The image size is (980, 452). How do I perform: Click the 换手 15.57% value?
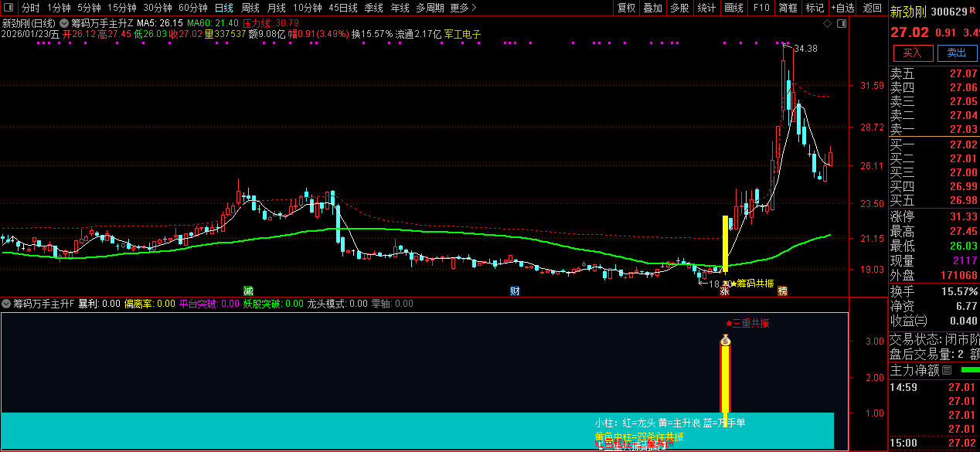tap(959, 291)
